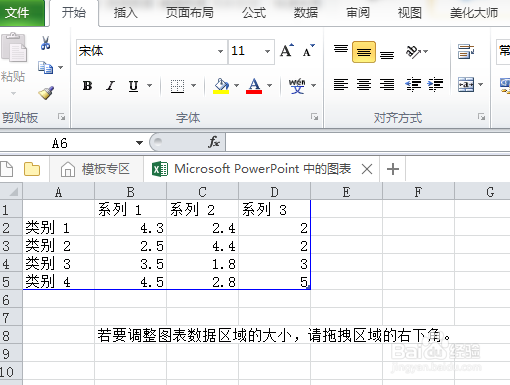Click the open folder icon
Viewport: 510px width, 385px height.
pos(32,169)
